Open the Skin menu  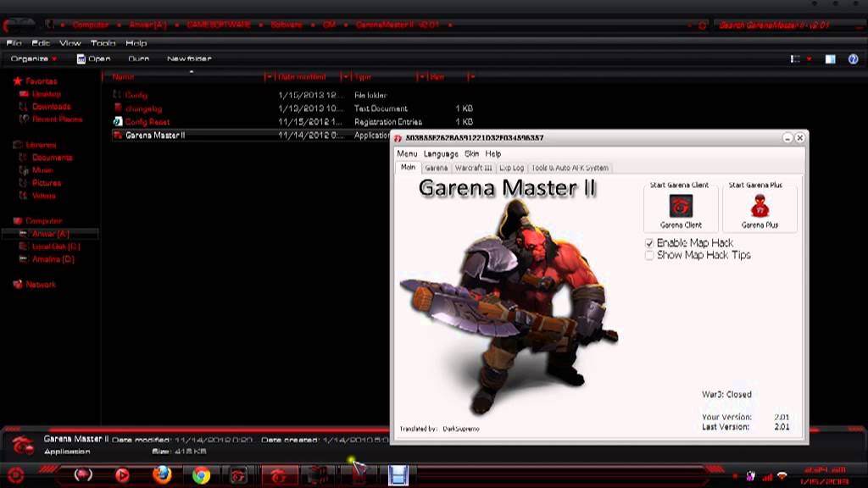pos(471,154)
